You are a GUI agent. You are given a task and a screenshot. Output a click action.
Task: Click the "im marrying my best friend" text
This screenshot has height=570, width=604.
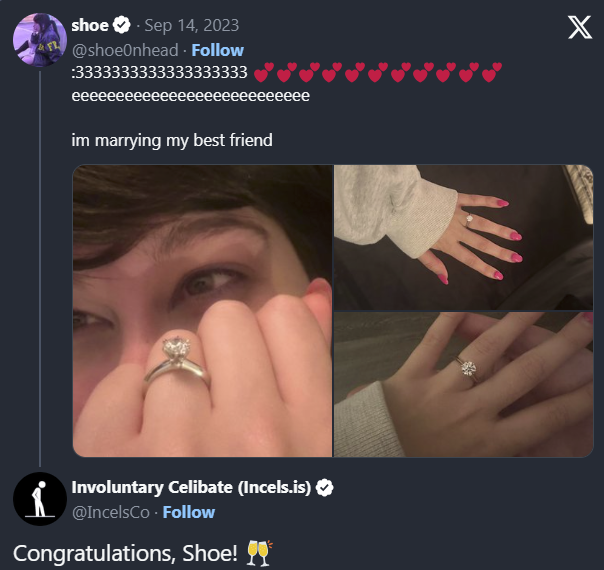(172, 140)
